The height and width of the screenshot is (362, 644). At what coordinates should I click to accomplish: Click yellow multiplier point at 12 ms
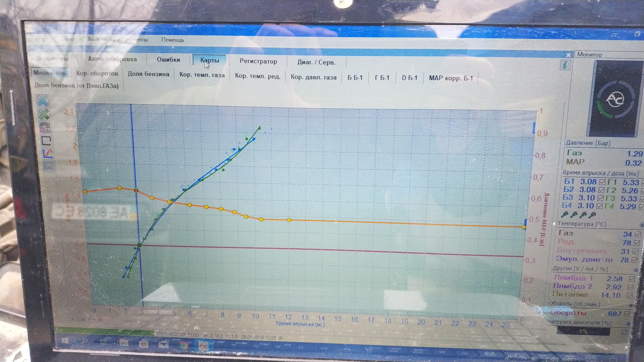tap(289, 220)
